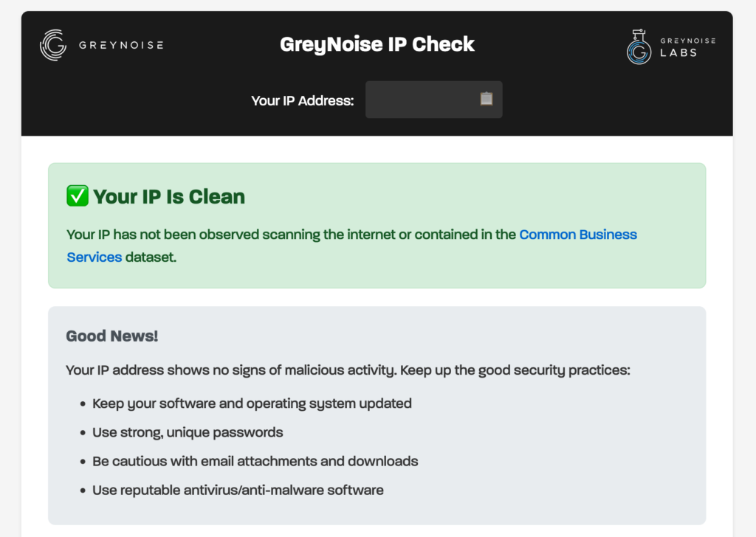Open the Common Business Services link
The height and width of the screenshot is (537, 756).
point(578,235)
